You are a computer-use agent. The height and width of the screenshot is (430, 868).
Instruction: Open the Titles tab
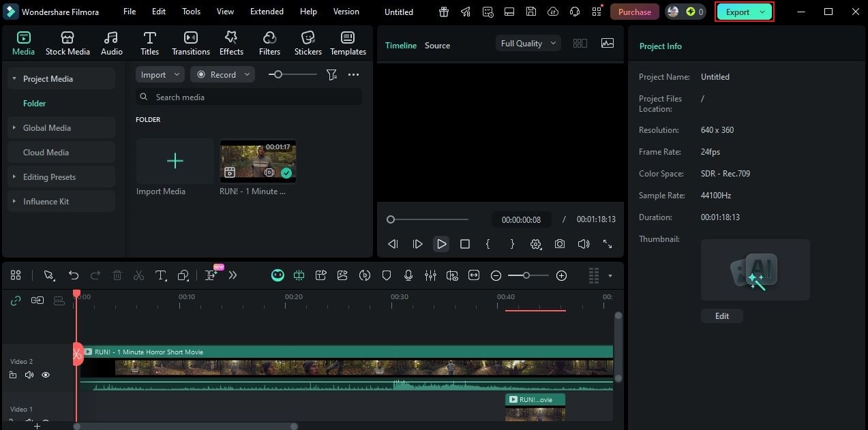coord(150,44)
